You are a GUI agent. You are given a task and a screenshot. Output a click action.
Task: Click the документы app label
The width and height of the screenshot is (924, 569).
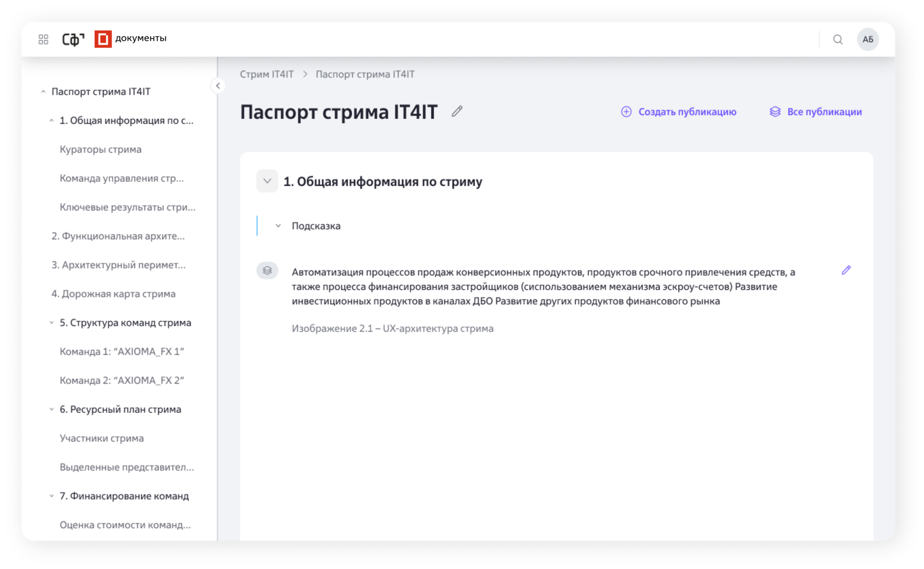tap(141, 38)
